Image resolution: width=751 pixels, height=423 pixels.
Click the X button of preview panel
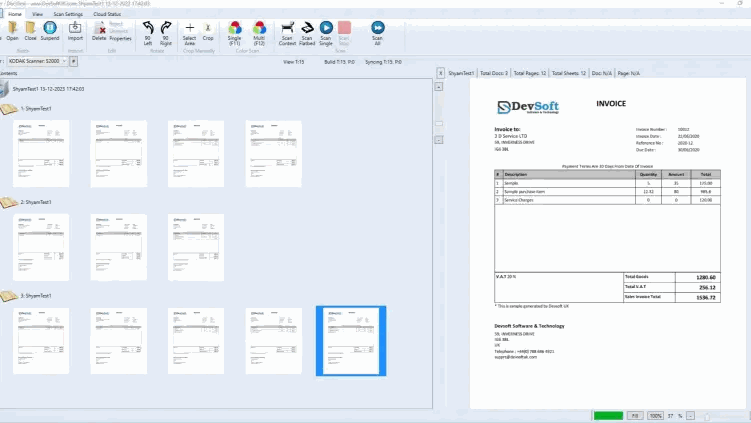click(441, 73)
